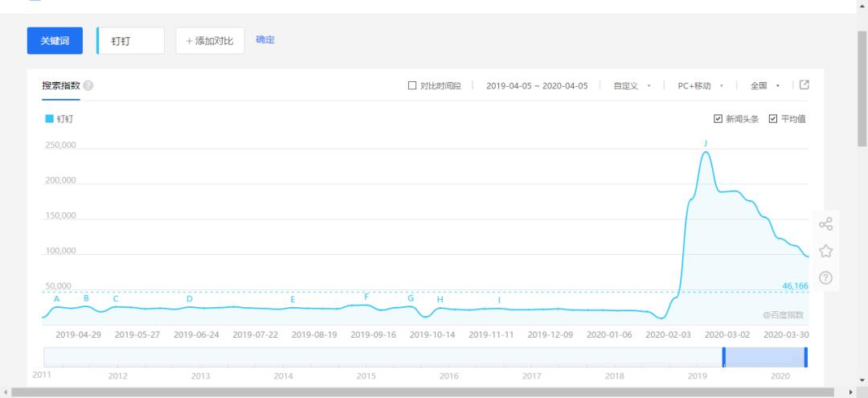Click the 钉钉 keyword input field
The width and height of the screenshot is (868, 398).
131,41
